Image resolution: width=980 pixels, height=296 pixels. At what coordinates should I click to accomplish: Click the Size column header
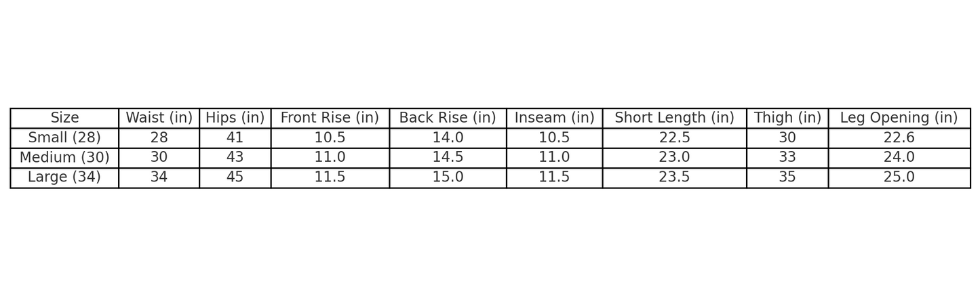(x=64, y=118)
